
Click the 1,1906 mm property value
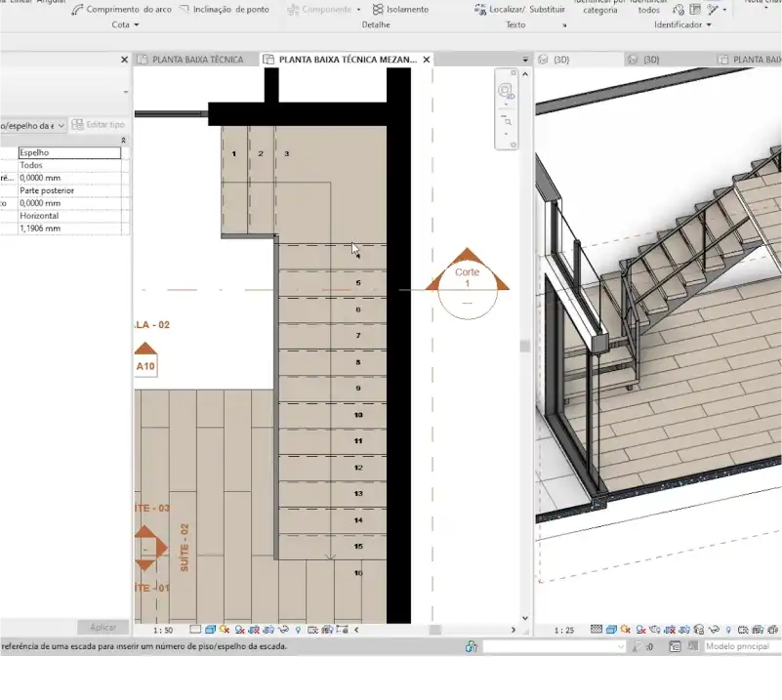[x=69, y=228]
